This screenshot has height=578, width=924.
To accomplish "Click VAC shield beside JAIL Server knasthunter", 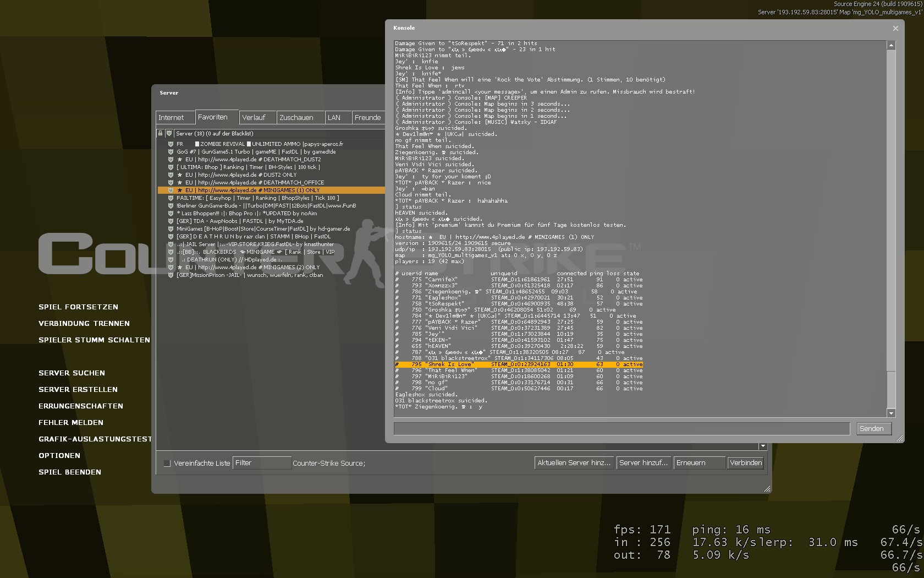I will coord(170,244).
